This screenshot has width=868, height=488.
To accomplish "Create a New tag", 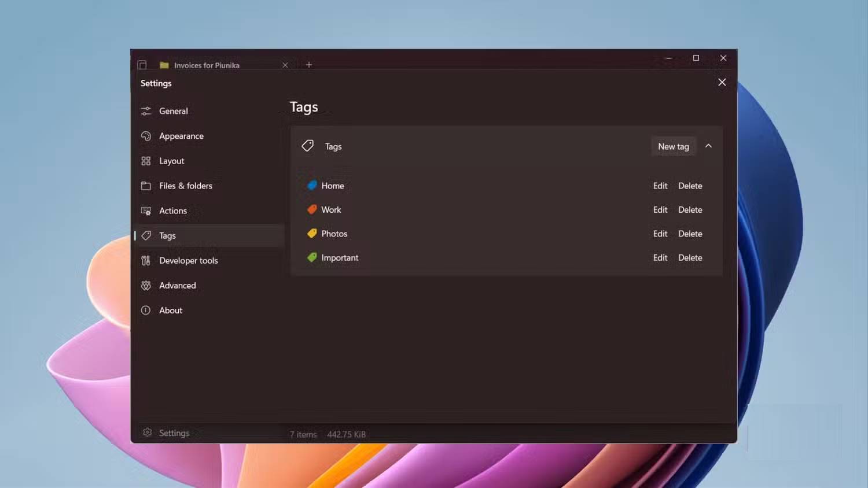I will (x=673, y=146).
